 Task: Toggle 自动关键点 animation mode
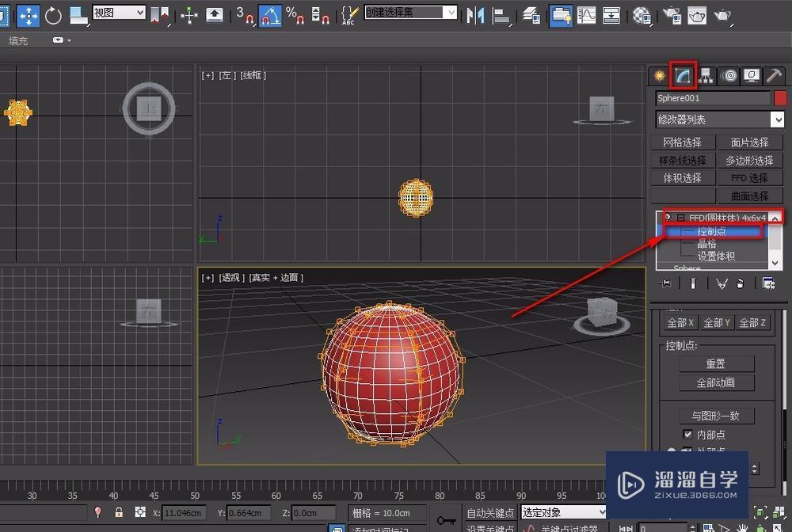click(489, 512)
